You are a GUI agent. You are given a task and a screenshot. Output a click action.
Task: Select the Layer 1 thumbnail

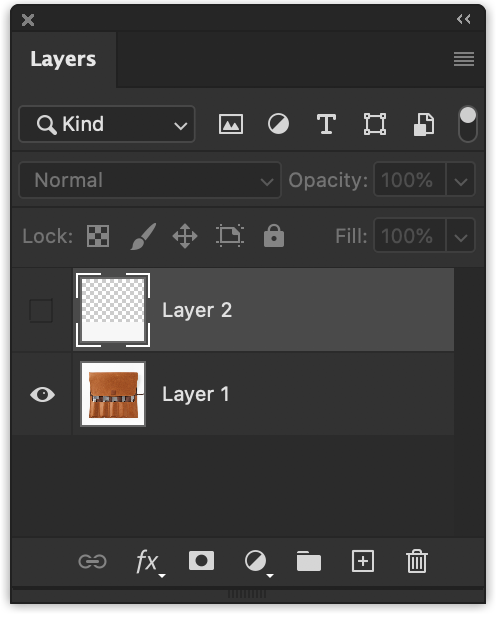click(x=113, y=394)
